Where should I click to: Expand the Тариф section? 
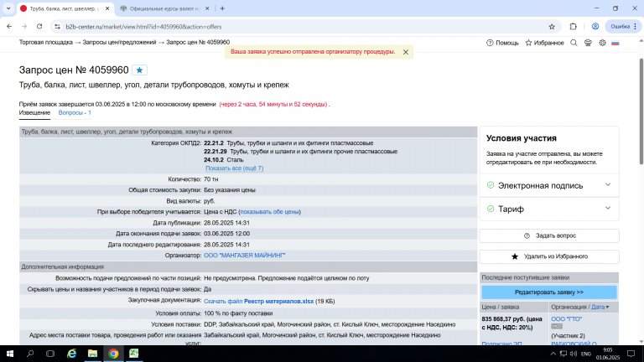click(549, 209)
